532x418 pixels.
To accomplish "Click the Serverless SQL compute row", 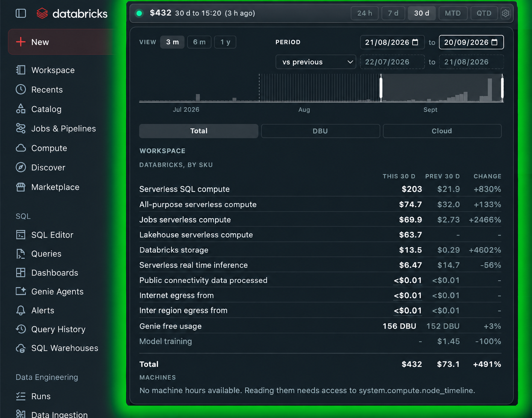I will 320,189.
